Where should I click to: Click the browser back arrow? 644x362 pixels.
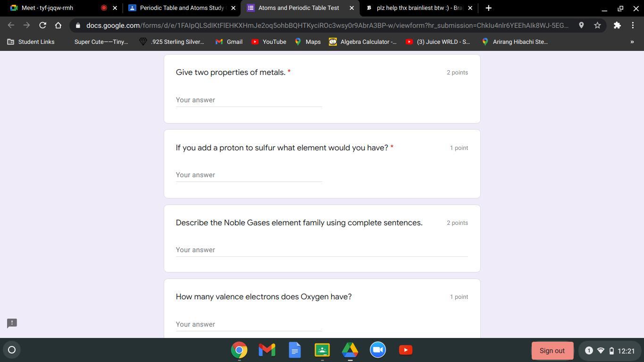11,25
